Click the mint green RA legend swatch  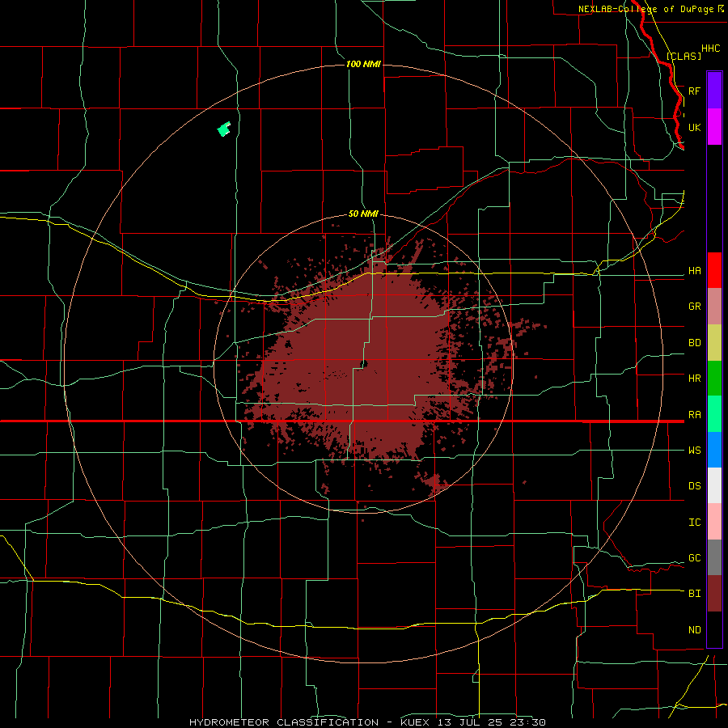(714, 414)
